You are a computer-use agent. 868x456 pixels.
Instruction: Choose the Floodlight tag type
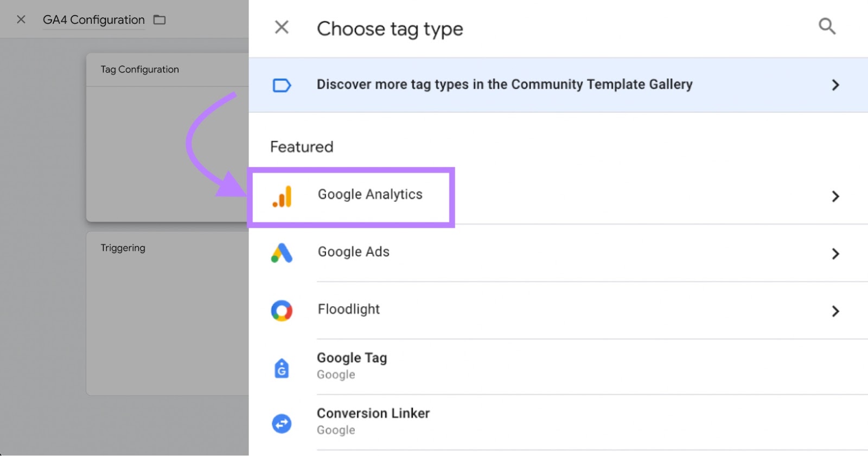(x=349, y=310)
